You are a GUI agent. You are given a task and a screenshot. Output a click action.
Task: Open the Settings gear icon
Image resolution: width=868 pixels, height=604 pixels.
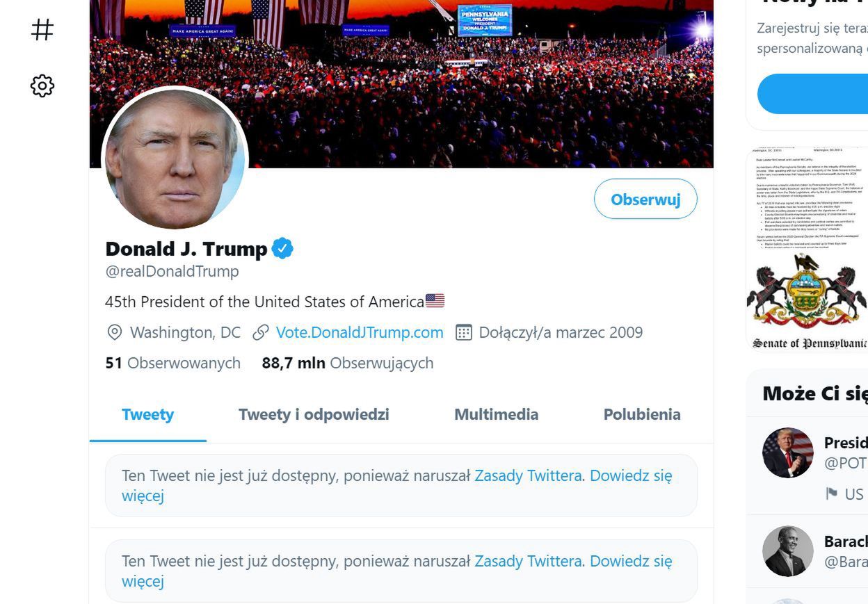click(x=42, y=85)
